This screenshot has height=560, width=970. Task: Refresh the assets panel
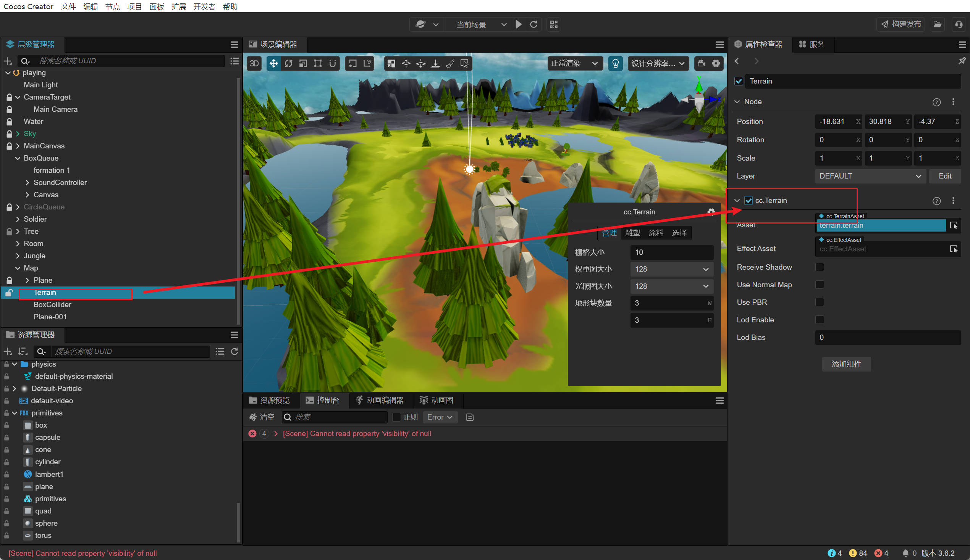pyautogui.click(x=234, y=351)
